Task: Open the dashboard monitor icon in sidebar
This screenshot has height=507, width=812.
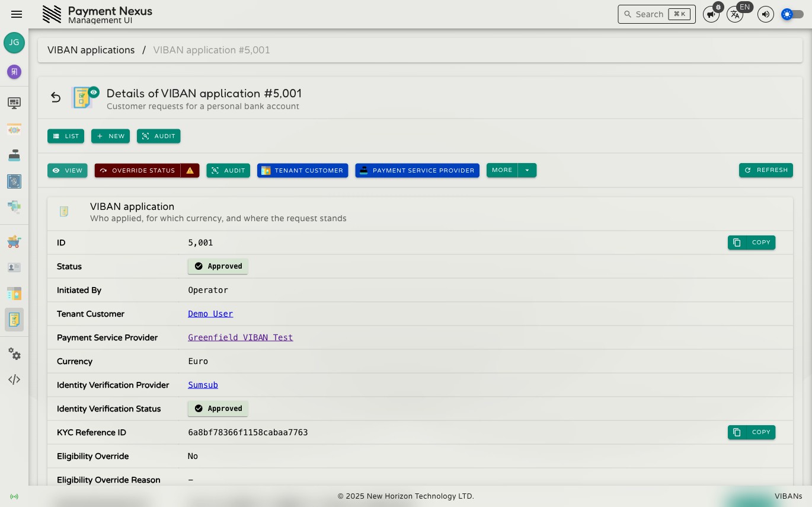Action: (x=14, y=103)
